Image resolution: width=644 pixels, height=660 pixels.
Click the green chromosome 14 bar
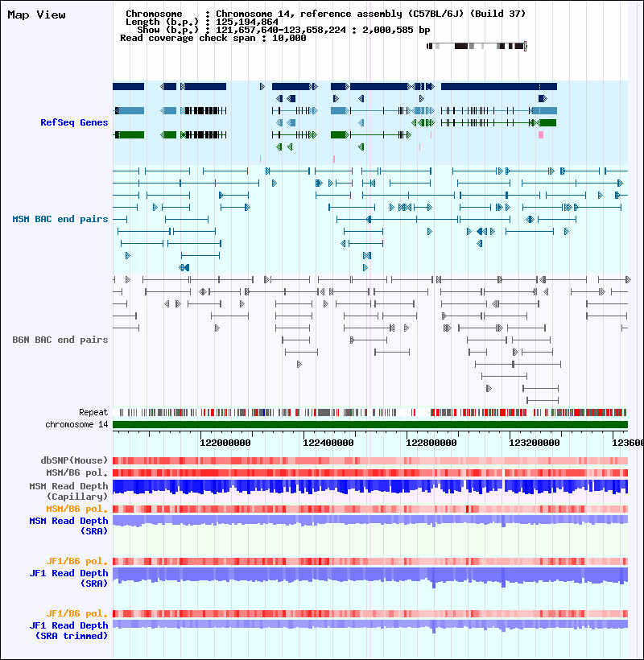coord(370,425)
